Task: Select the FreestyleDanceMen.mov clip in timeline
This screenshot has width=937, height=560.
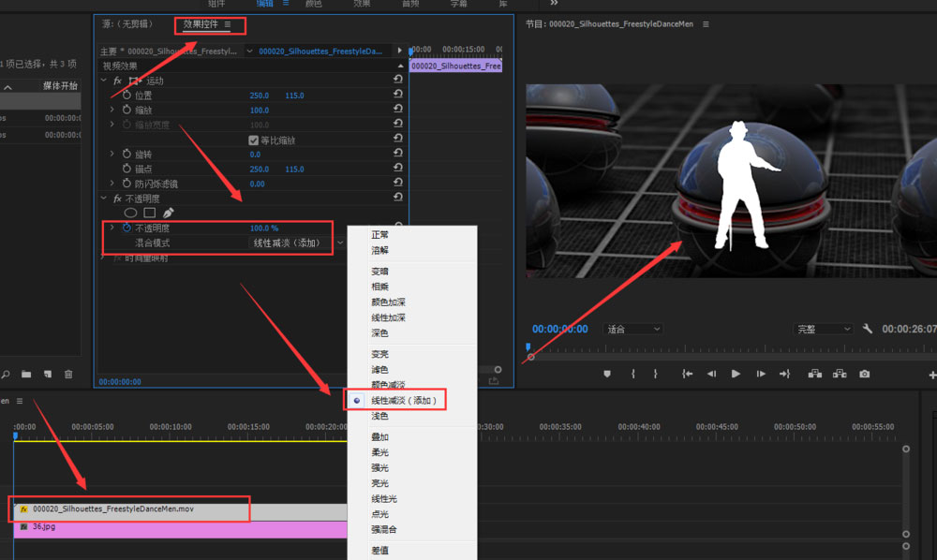Action: pos(131,509)
